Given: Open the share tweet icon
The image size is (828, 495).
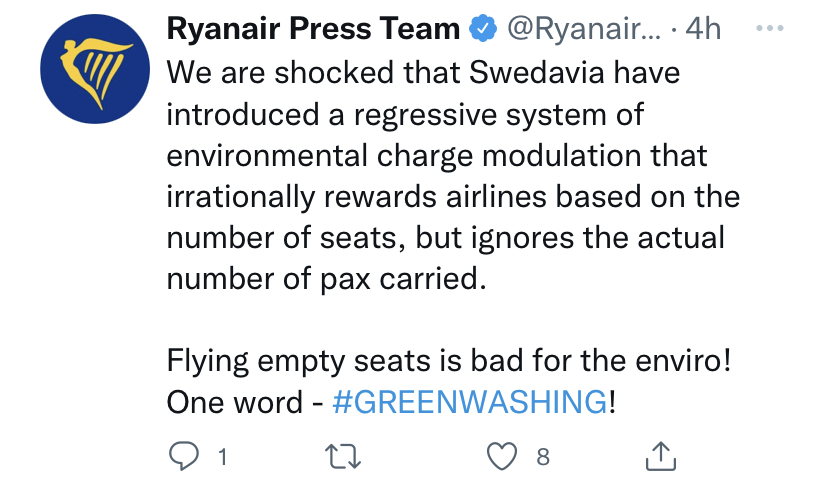Looking at the screenshot, I should 662,457.
